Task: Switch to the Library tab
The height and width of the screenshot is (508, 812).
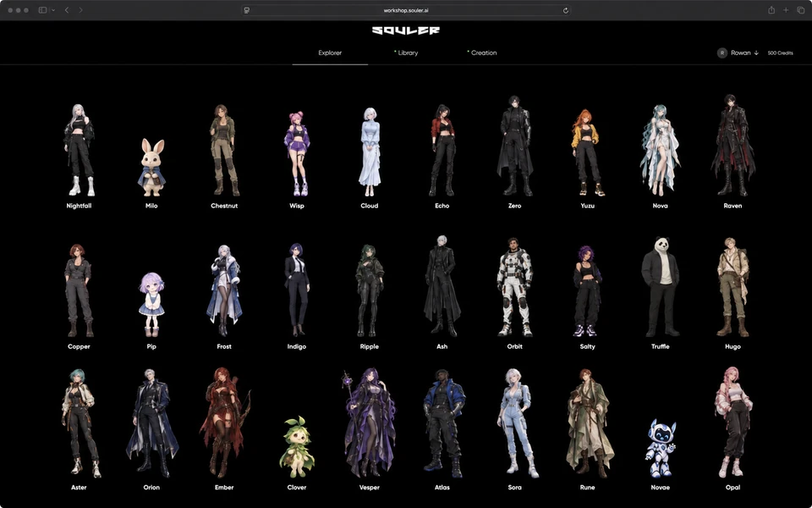Action: click(408, 52)
